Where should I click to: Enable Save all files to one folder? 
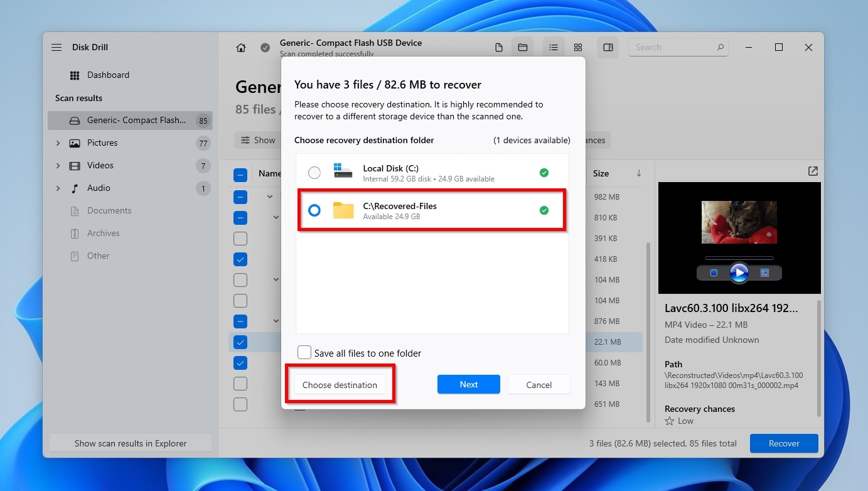click(304, 352)
